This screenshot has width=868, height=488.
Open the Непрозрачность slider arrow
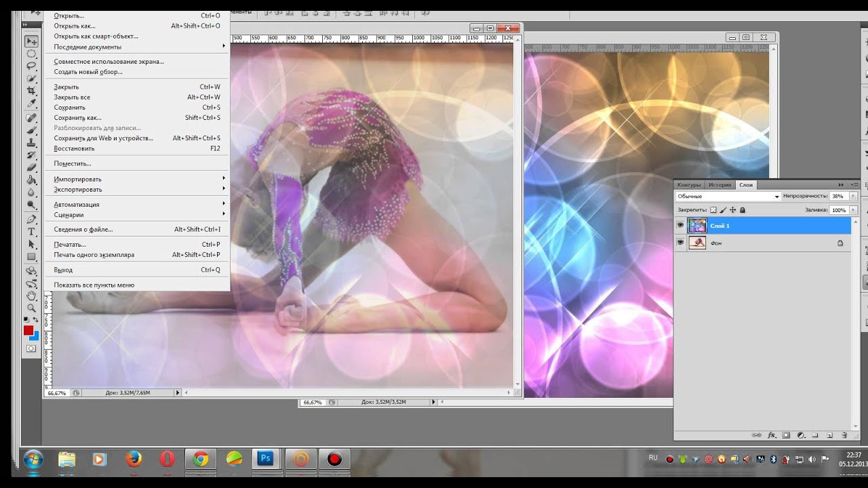click(853, 197)
